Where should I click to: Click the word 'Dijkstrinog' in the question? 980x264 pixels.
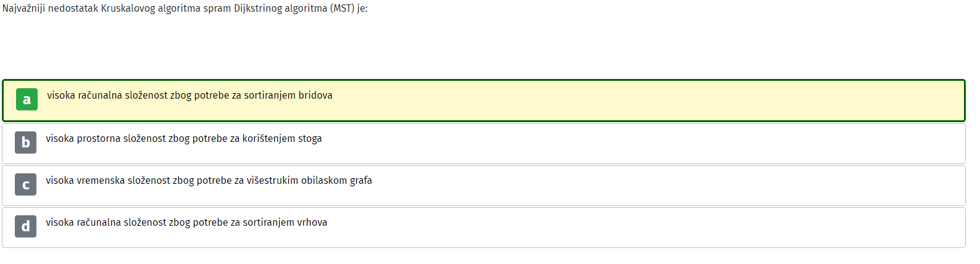pos(258,9)
